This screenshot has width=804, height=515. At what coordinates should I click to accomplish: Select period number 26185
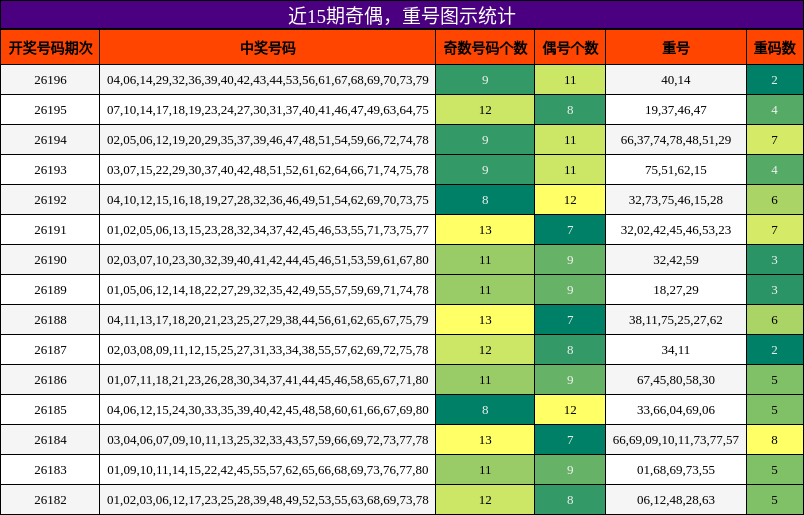(x=50, y=410)
